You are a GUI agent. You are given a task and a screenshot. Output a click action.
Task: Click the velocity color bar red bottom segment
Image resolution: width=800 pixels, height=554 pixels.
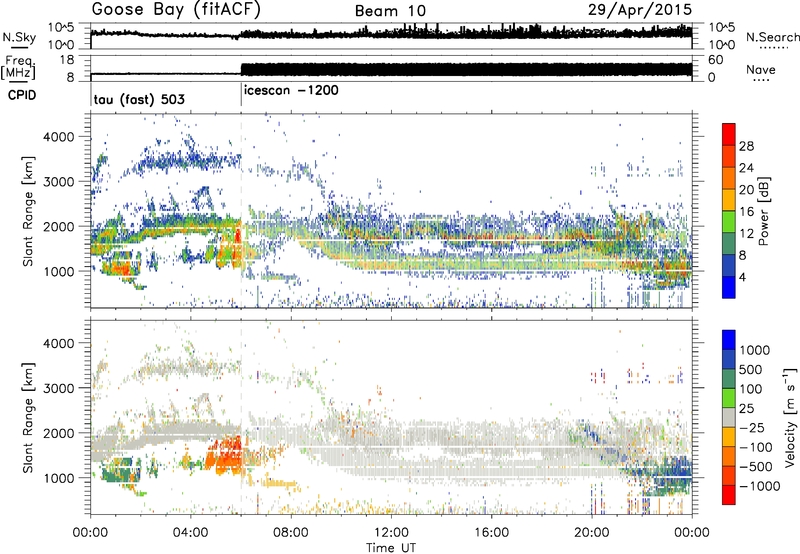729,495
